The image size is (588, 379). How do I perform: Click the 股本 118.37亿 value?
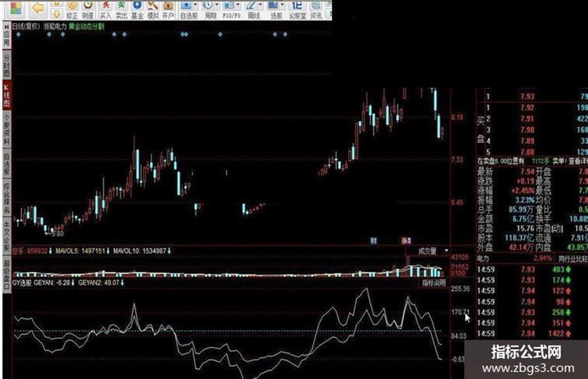pyautogui.click(x=519, y=238)
